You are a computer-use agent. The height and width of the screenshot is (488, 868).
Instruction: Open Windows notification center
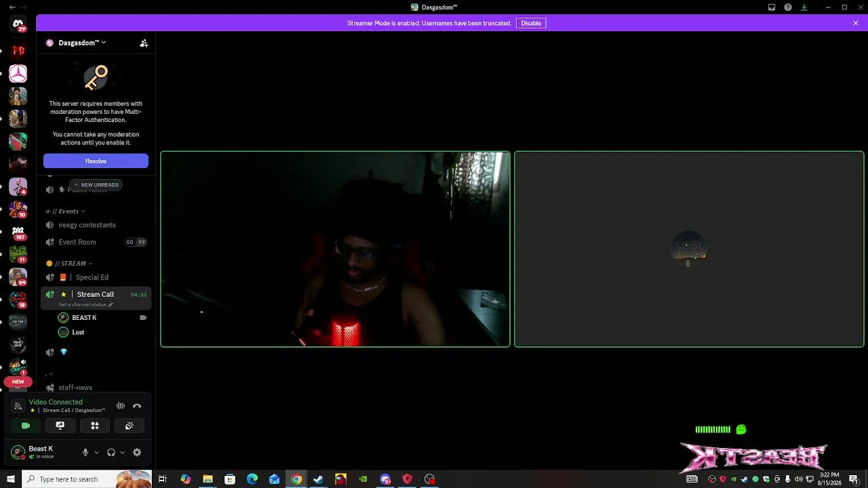pyautogui.click(x=854, y=479)
